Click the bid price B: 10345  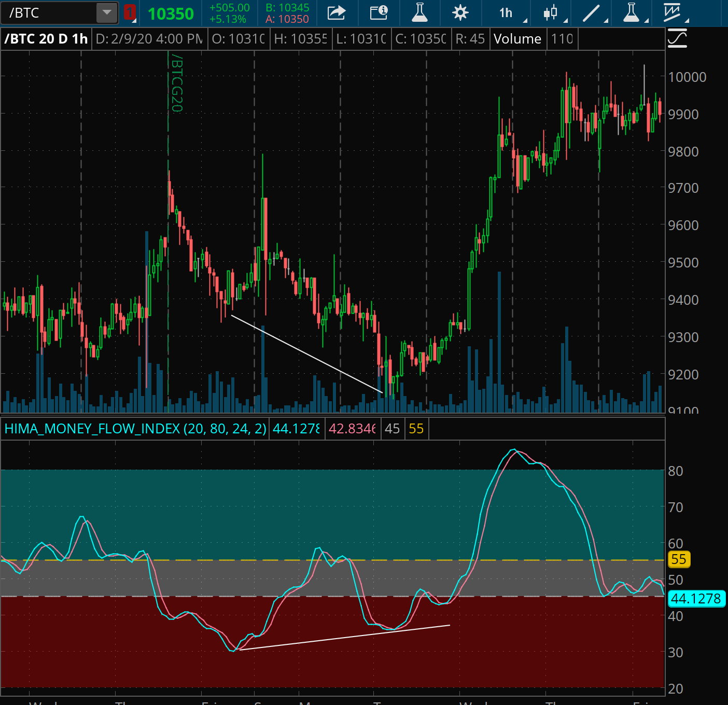(287, 8)
